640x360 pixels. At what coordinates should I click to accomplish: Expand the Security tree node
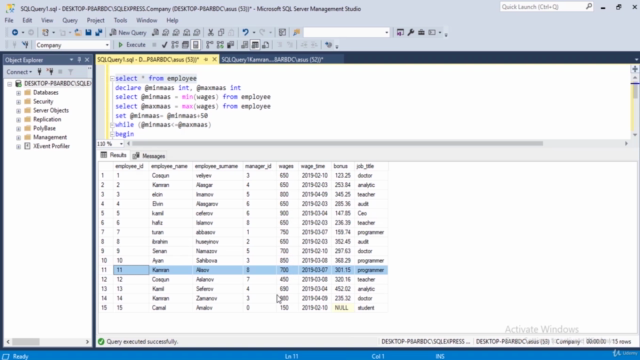18,102
